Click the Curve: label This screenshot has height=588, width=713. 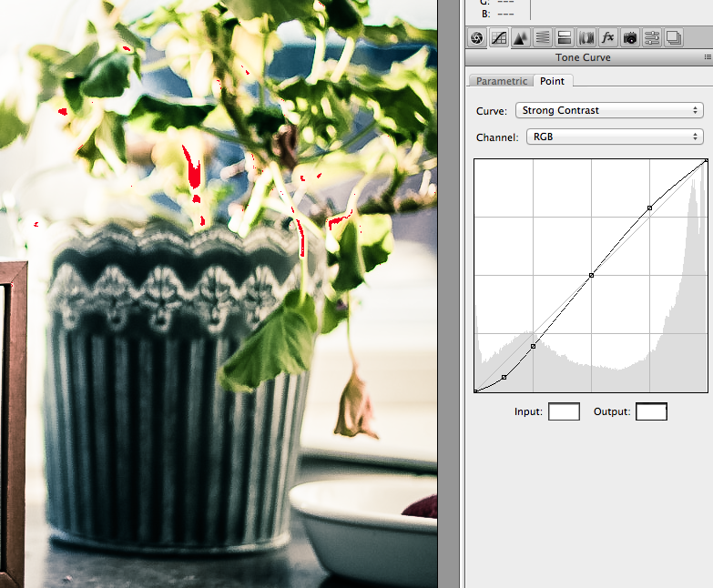[x=492, y=111]
